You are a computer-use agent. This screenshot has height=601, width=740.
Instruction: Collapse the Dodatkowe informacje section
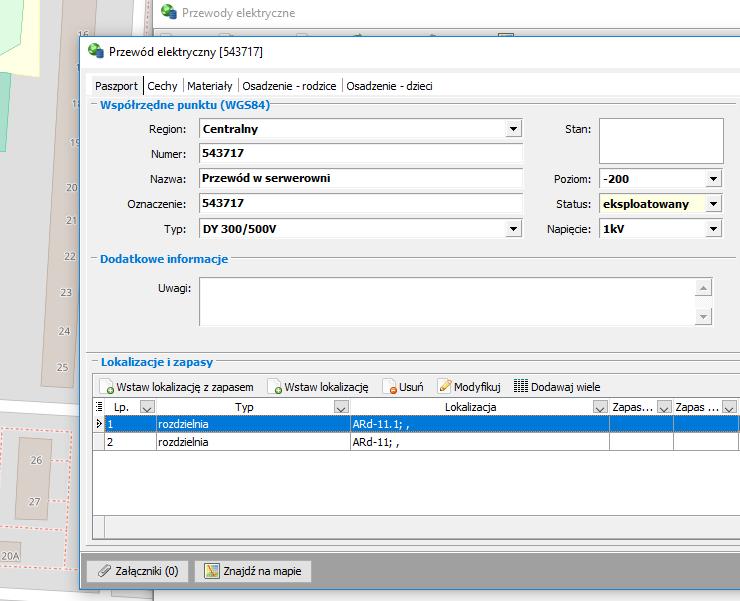coord(94,258)
